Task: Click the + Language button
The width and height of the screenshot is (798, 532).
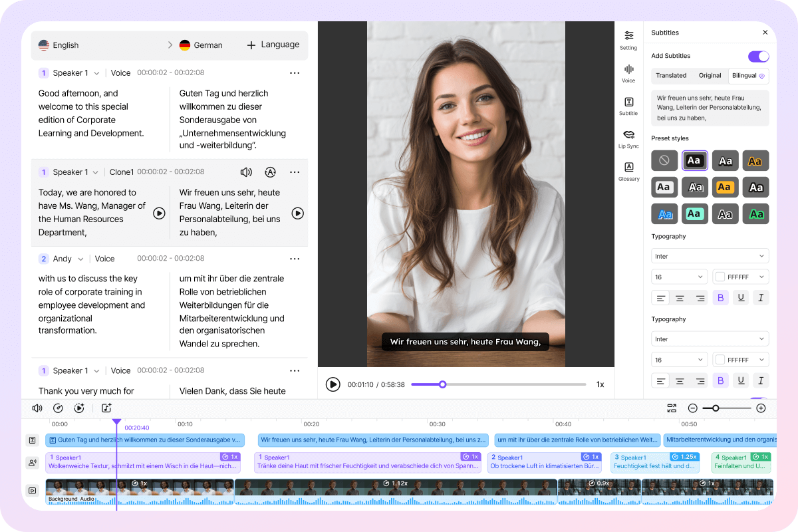Action: tap(273, 45)
